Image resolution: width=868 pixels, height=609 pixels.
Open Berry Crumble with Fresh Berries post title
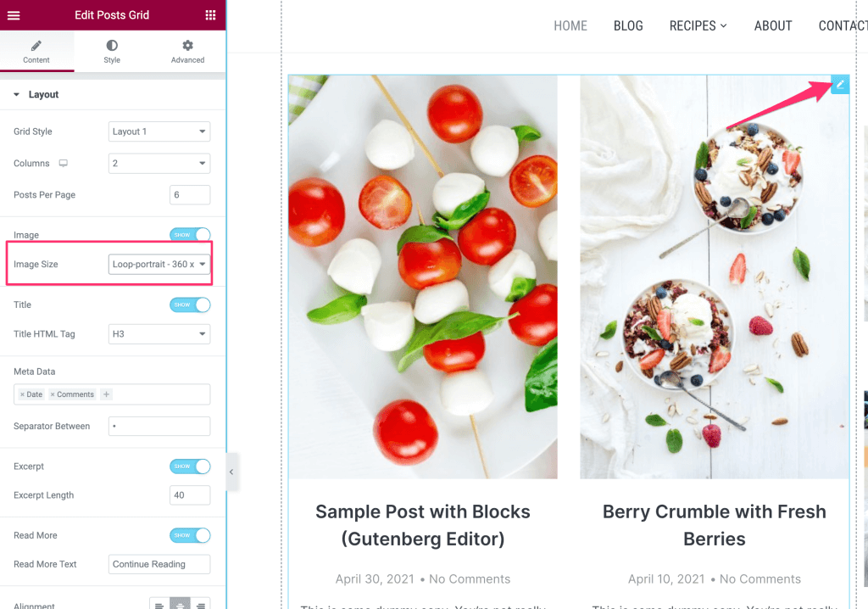tap(714, 525)
